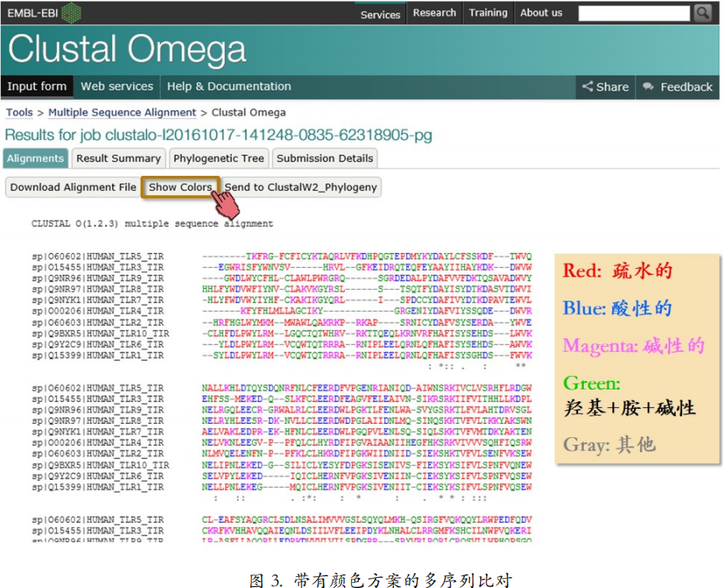The height and width of the screenshot is (588, 723).
Task: Select third block sp|O15455|HUMAN_TLR3_TIR row label
Action: point(98,531)
